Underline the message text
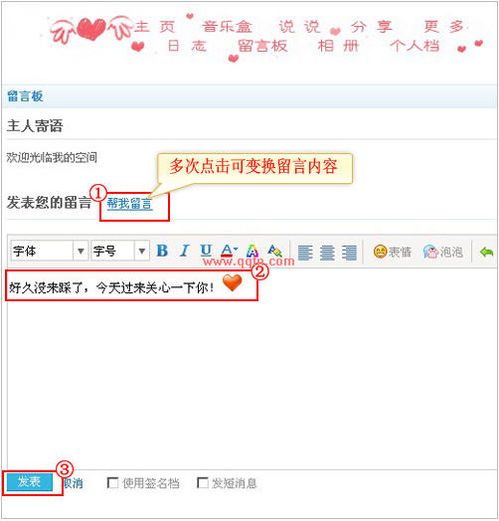The width and height of the screenshot is (499, 521). point(206,251)
